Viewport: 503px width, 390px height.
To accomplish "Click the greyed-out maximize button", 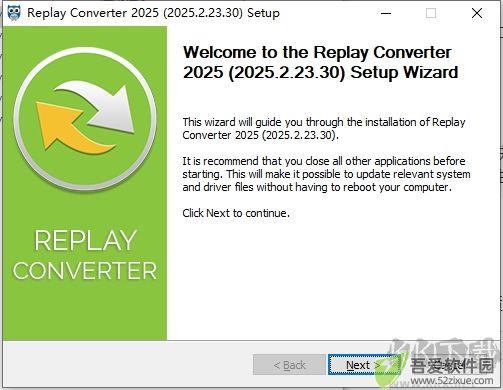I will tap(431, 14).
